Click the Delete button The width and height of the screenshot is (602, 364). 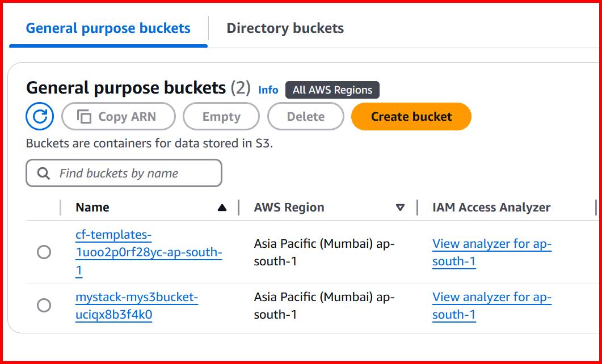click(x=306, y=116)
